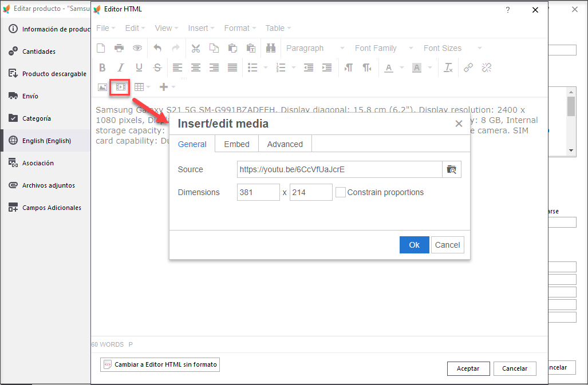Justify the text
The image size is (588, 385).
232,68
